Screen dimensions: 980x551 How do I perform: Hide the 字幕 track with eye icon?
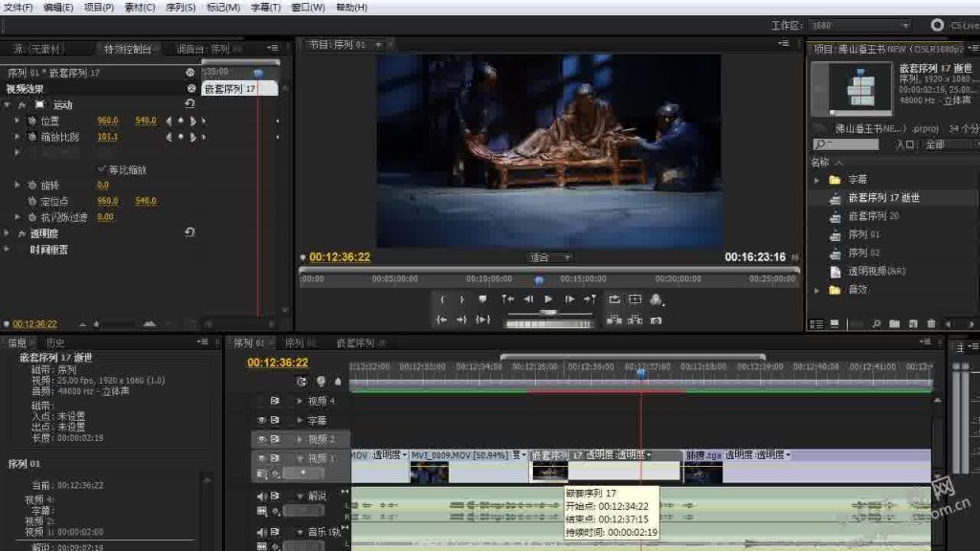(x=261, y=420)
